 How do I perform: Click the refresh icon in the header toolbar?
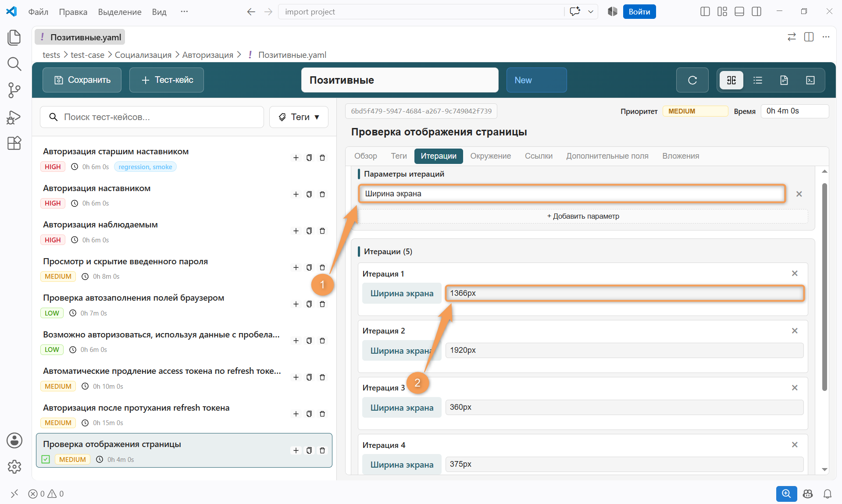[692, 80]
